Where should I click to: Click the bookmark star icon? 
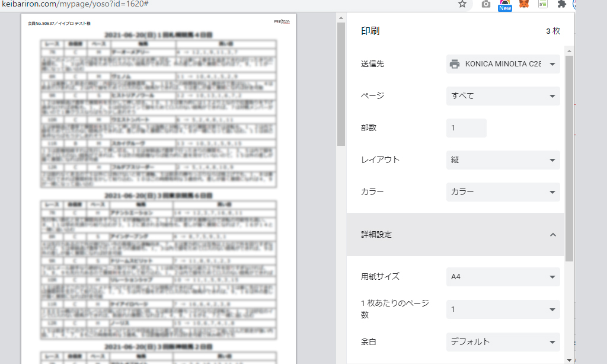462,4
